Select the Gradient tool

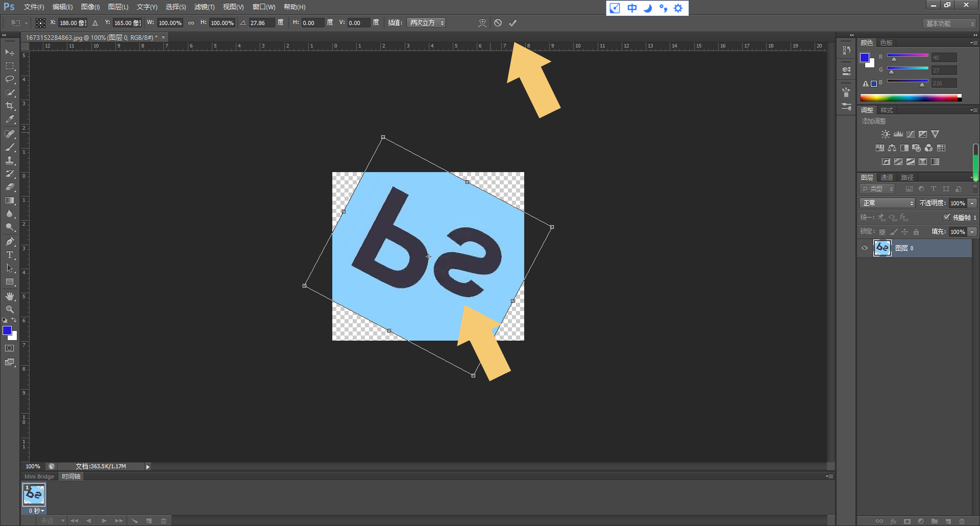coord(10,200)
